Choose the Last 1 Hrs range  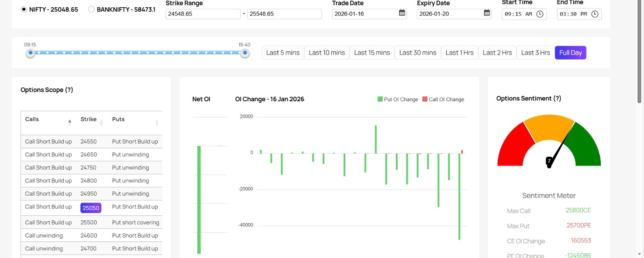(x=459, y=53)
